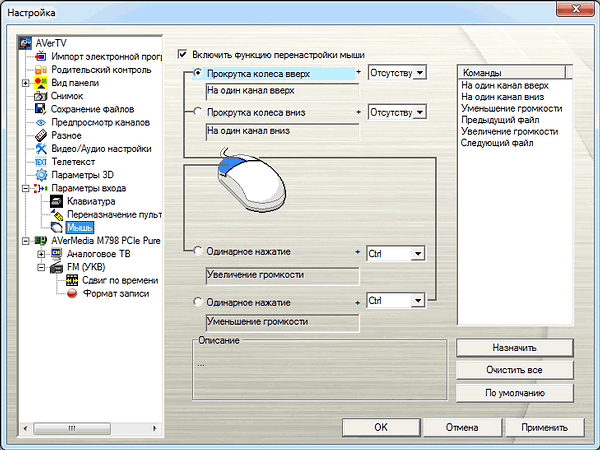The image size is (600, 450).
Task: Click tree scrollbar left arrow
Action: click(25, 428)
